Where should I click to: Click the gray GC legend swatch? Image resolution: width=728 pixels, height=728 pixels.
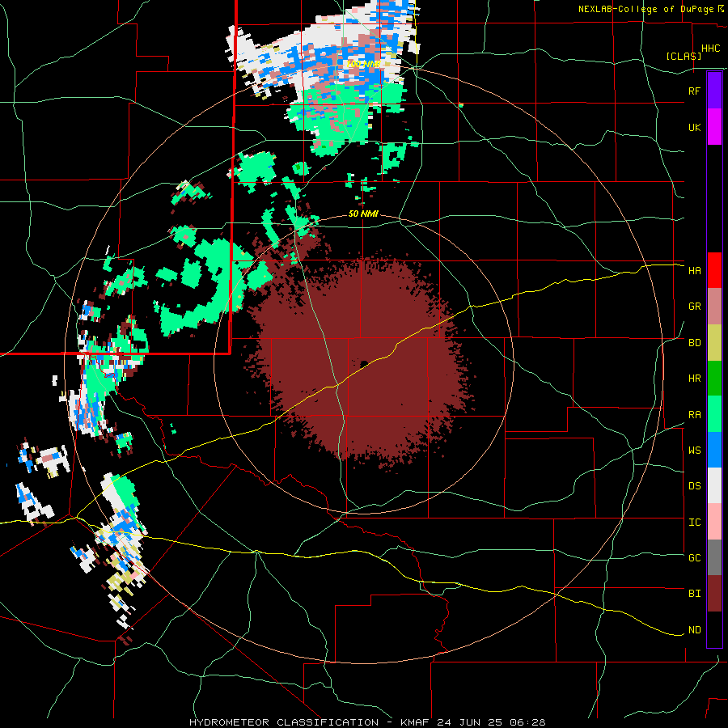click(x=714, y=557)
